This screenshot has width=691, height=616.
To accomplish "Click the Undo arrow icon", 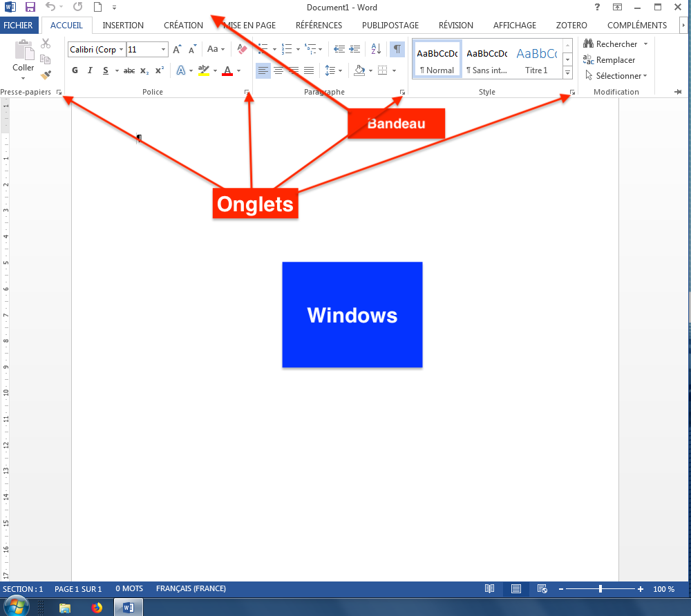I will click(x=50, y=7).
